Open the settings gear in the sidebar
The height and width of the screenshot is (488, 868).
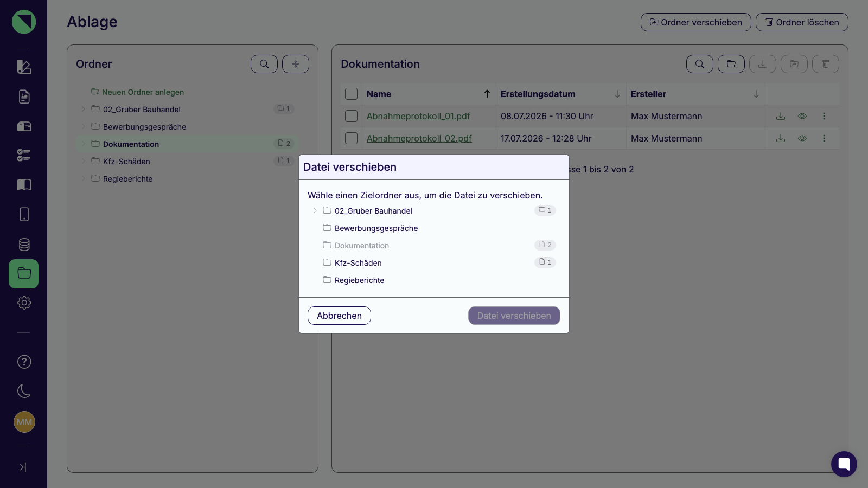pos(24,303)
